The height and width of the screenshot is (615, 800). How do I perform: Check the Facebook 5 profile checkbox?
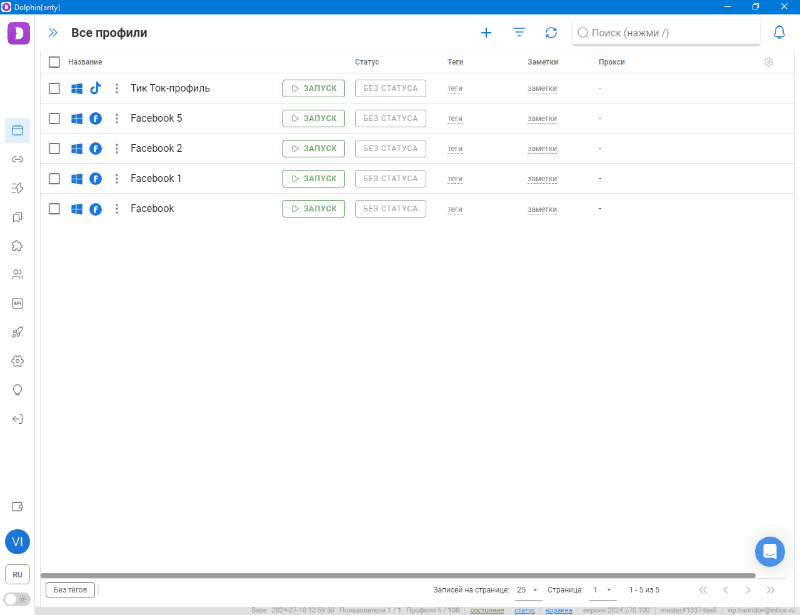pyautogui.click(x=55, y=119)
